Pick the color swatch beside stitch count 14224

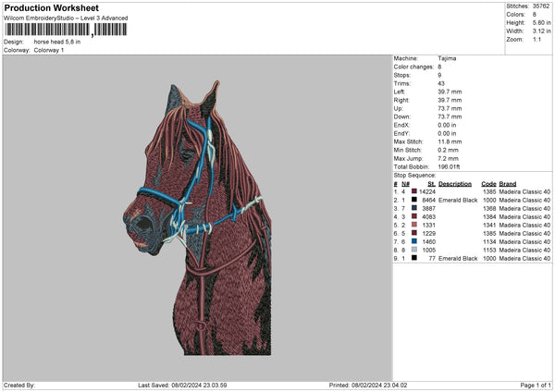[414, 191]
